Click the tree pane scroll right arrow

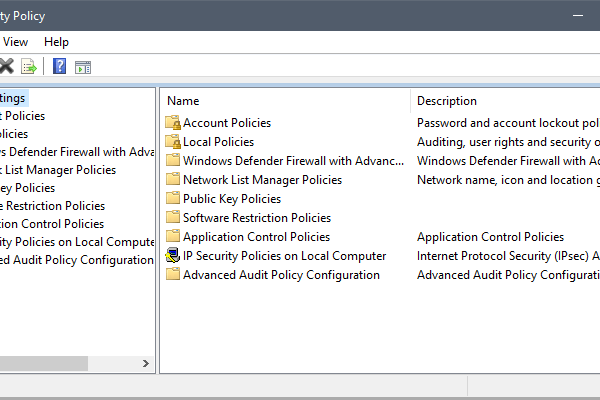click(145, 363)
